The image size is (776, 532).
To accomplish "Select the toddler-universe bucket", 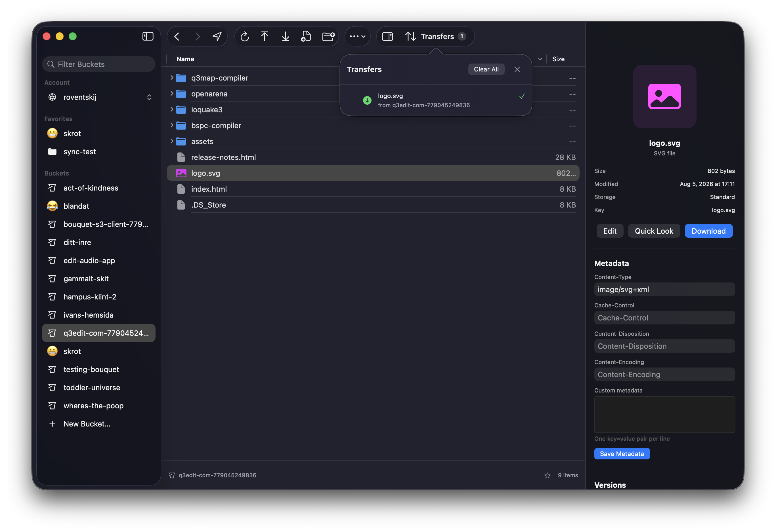I will pos(99,388).
